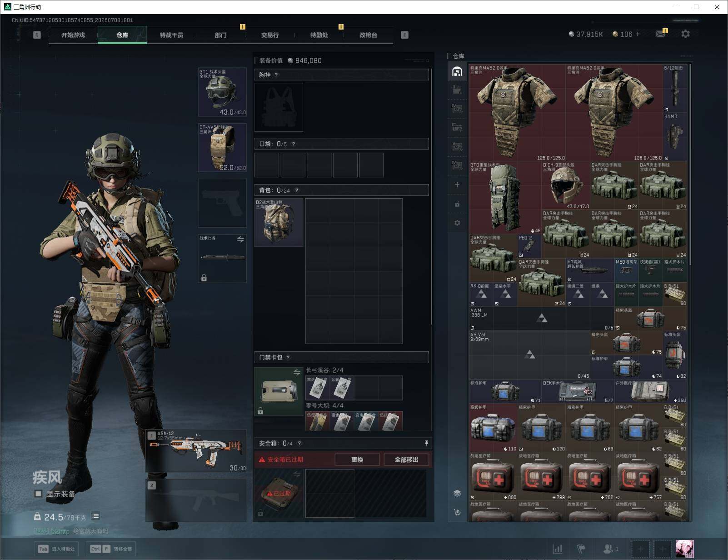Image resolution: width=728 pixels, height=560 pixels.
Task: Open the settings gear in top bar
Action: pos(685,34)
